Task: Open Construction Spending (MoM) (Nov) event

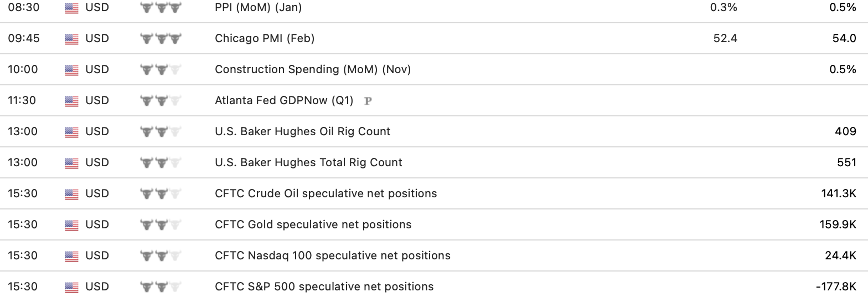Action: pyautogui.click(x=312, y=70)
